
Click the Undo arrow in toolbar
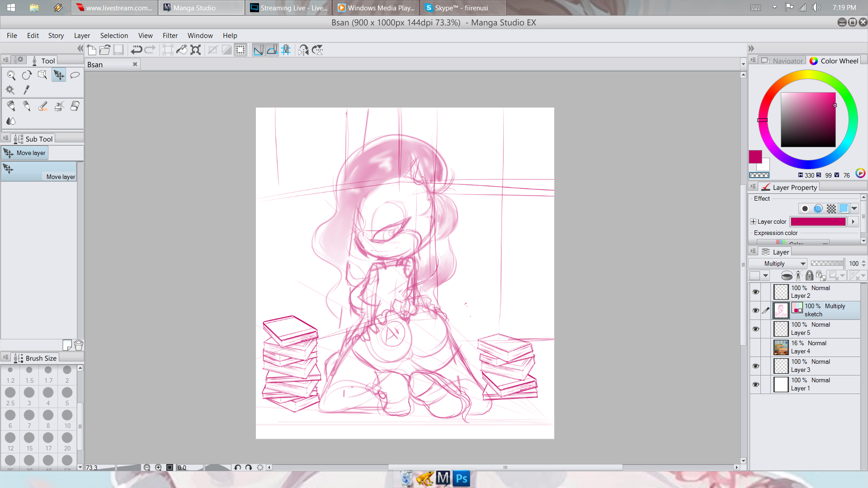click(x=136, y=50)
